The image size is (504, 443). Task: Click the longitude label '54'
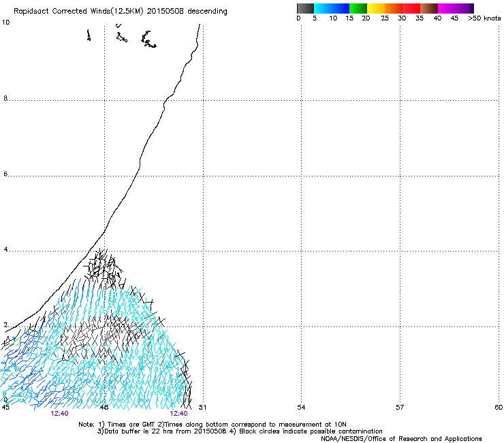pyautogui.click(x=301, y=408)
